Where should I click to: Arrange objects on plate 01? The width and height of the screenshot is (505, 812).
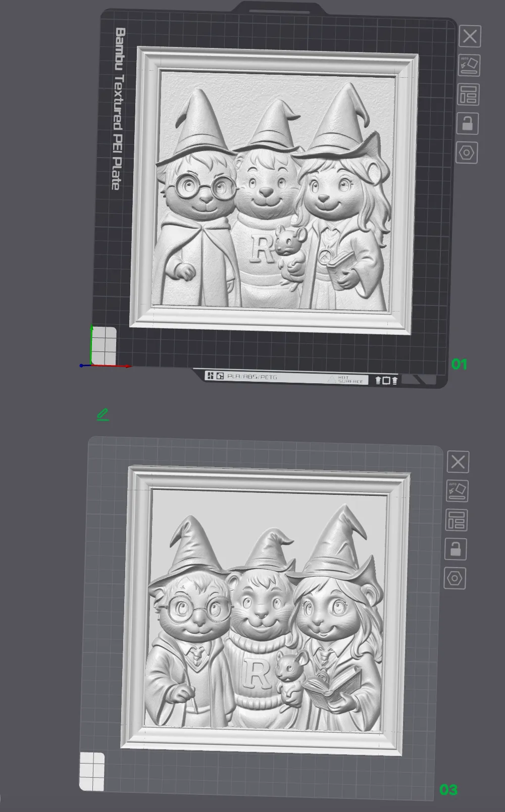[468, 94]
